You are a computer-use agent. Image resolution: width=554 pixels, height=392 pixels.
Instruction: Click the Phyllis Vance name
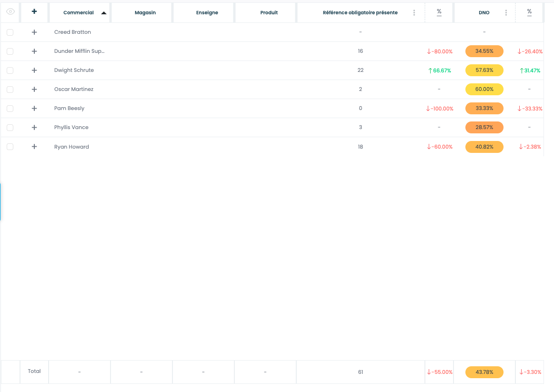tap(71, 128)
